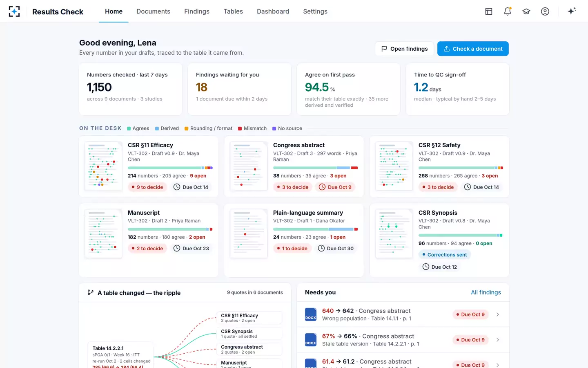588x368 pixels.
Task: Open the Manuscript document thumbnail
Action: coord(103,233)
